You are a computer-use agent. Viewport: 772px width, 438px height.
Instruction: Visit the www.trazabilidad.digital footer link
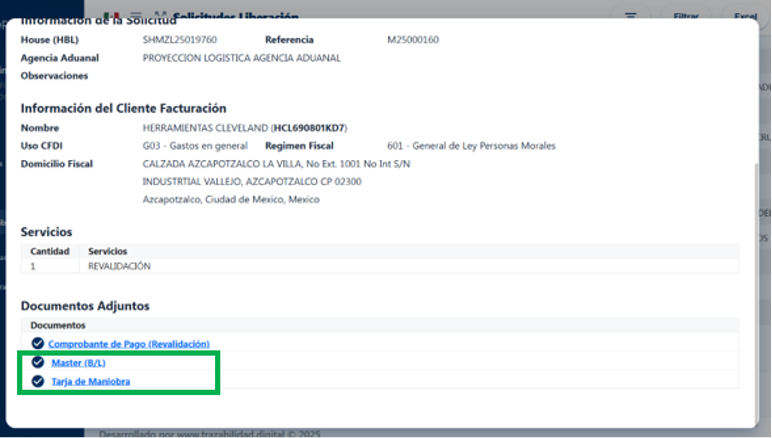coord(215,433)
